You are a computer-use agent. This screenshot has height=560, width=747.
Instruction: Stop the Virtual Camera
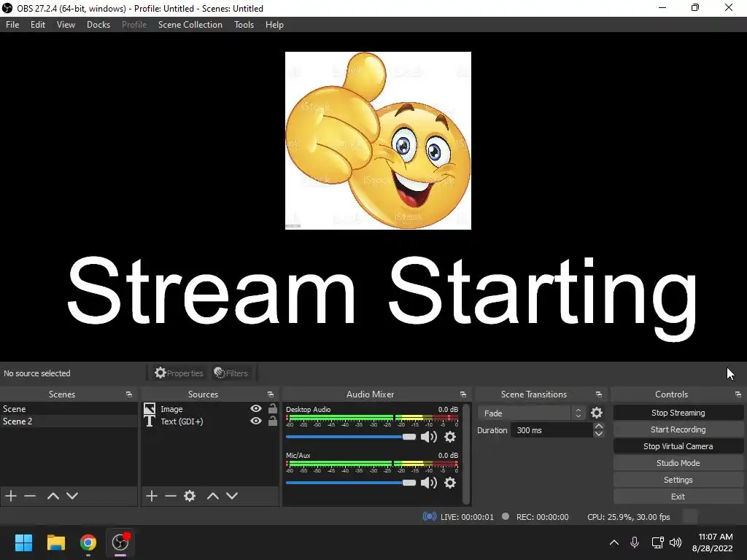tap(678, 446)
